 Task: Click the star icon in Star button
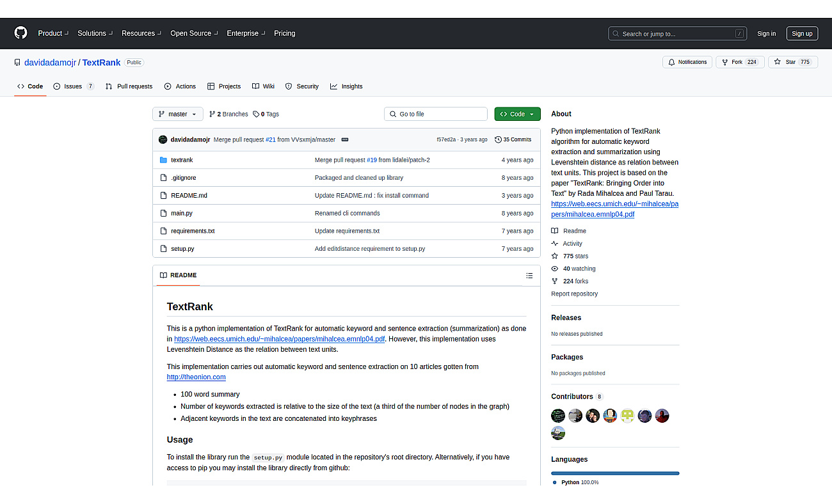pos(777,62)
